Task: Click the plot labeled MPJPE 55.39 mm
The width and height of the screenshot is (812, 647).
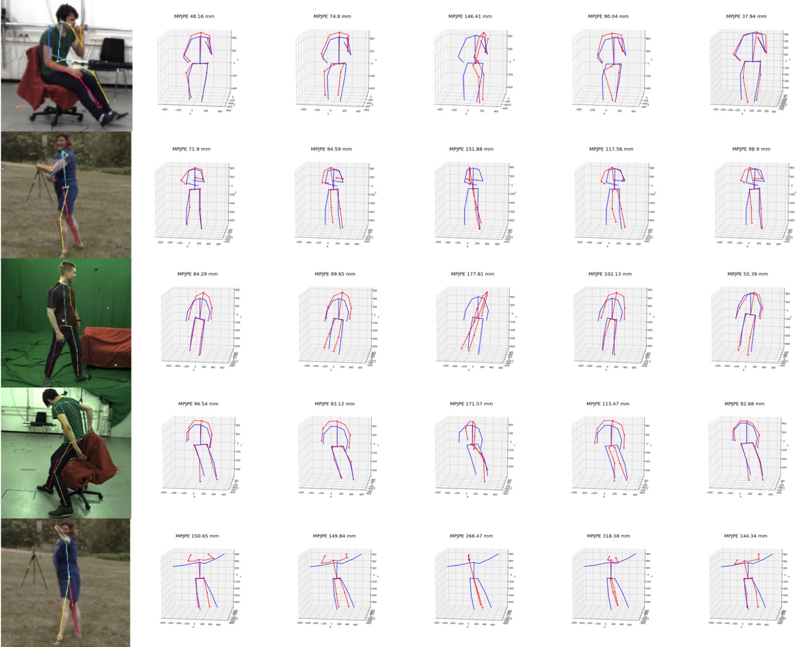Action: 749,323
